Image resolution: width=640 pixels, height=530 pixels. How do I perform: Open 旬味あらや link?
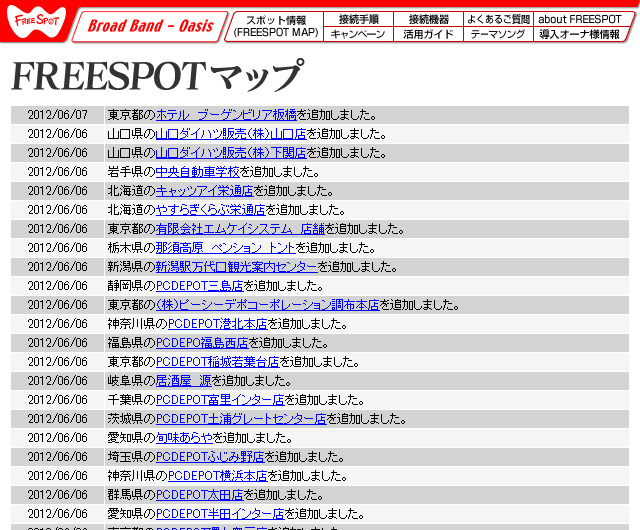184,438
